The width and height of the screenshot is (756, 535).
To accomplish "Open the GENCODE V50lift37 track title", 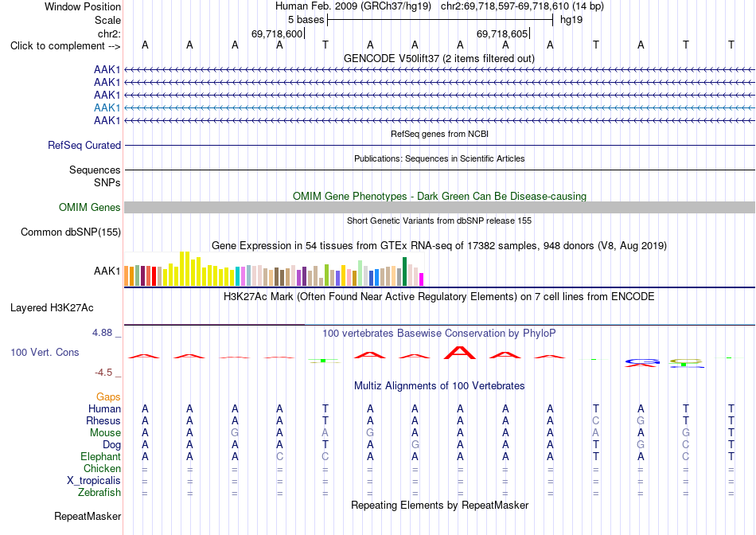I will coord(438,58).
